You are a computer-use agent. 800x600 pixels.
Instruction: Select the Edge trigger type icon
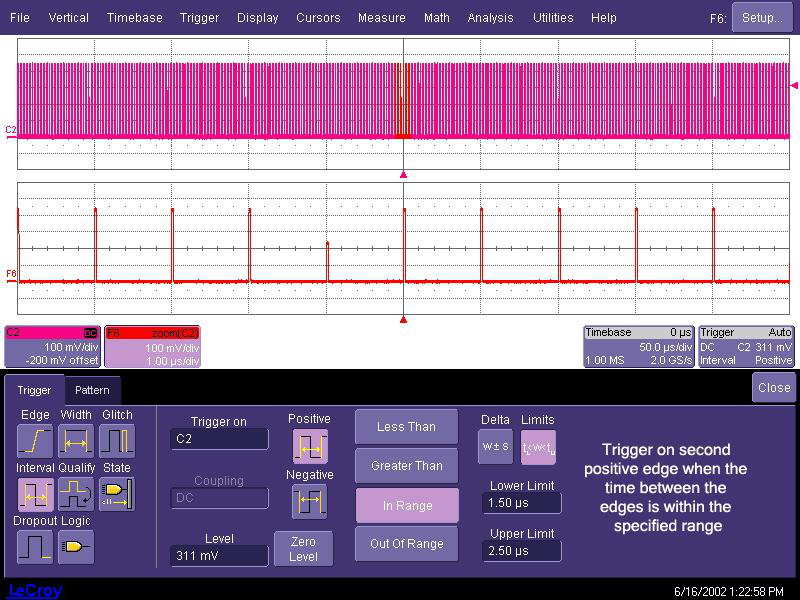(x=35, y=440)
